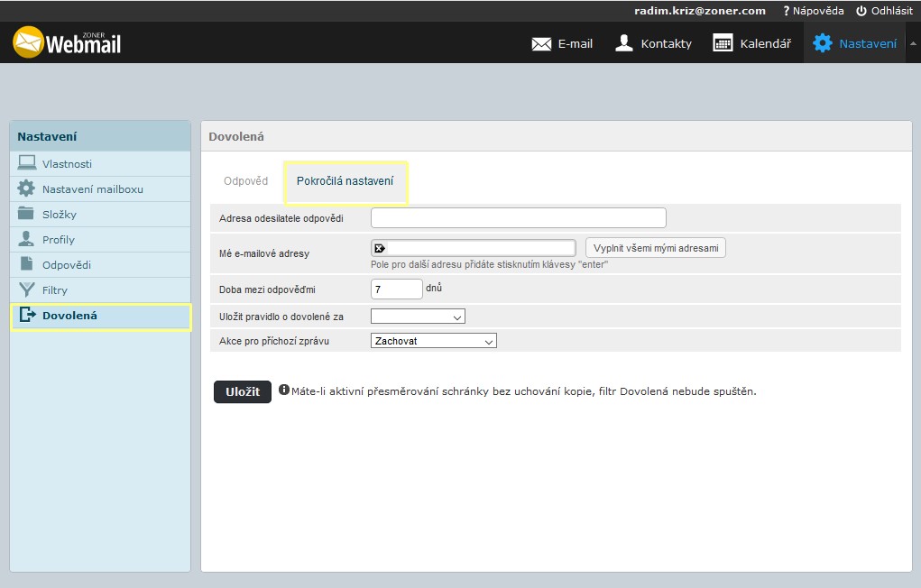Open E-mail via envelope icon
The width and height of the screenshot is (921, 588).
click(x=541, y=43)
